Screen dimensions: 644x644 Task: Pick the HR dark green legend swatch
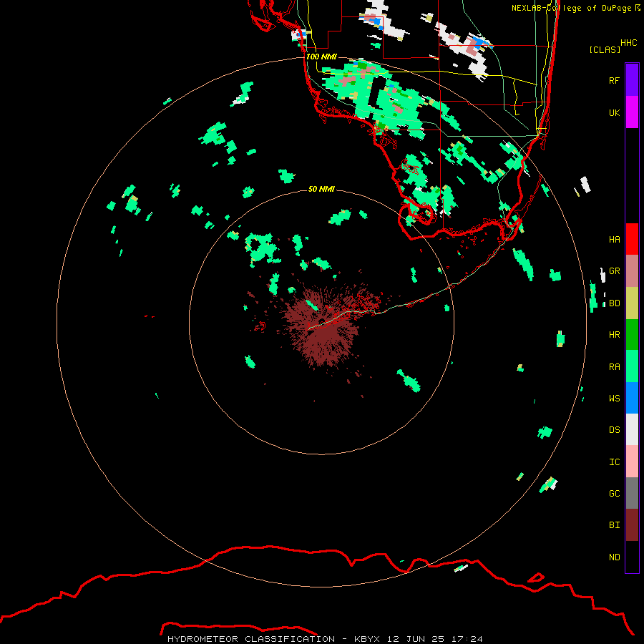pos(632,335)
